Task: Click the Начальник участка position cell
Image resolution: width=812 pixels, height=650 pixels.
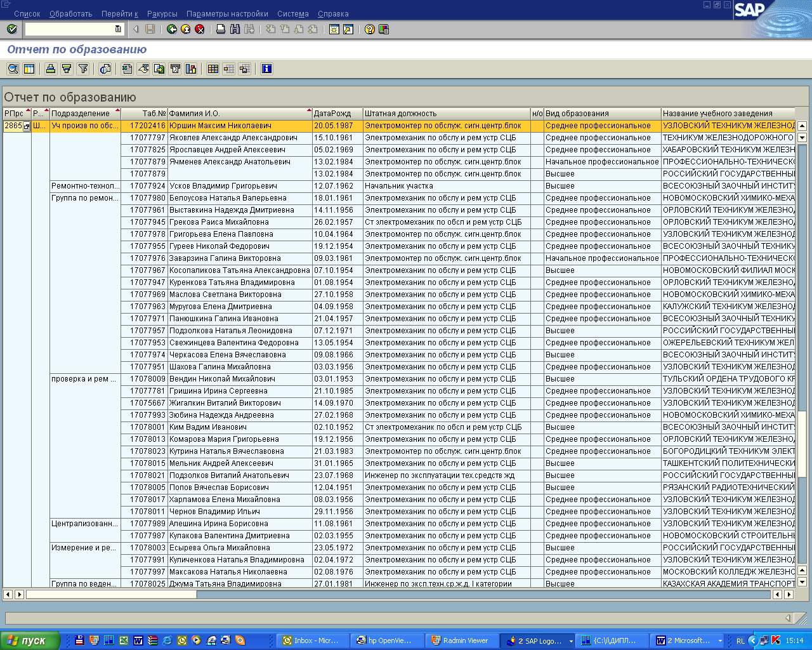Action: pyautogui.click(x=447, y=186)
